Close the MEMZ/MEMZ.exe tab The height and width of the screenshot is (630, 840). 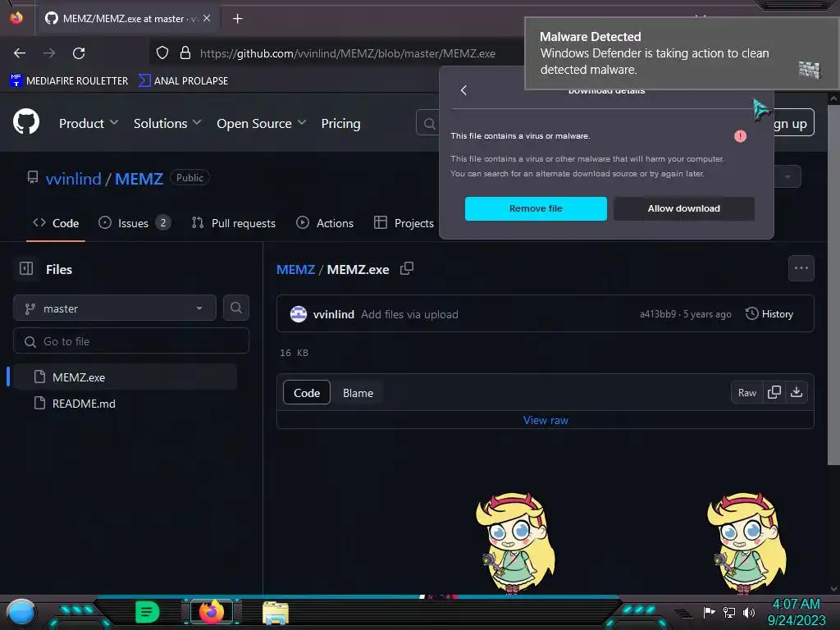coord(207,18)
